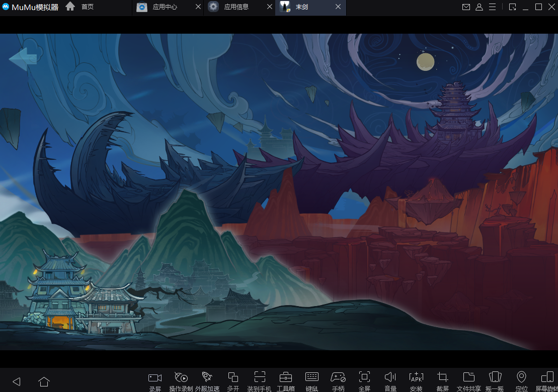Open the 工具箱 toolbox
The image size is (558, 392).
click(286, 381)
